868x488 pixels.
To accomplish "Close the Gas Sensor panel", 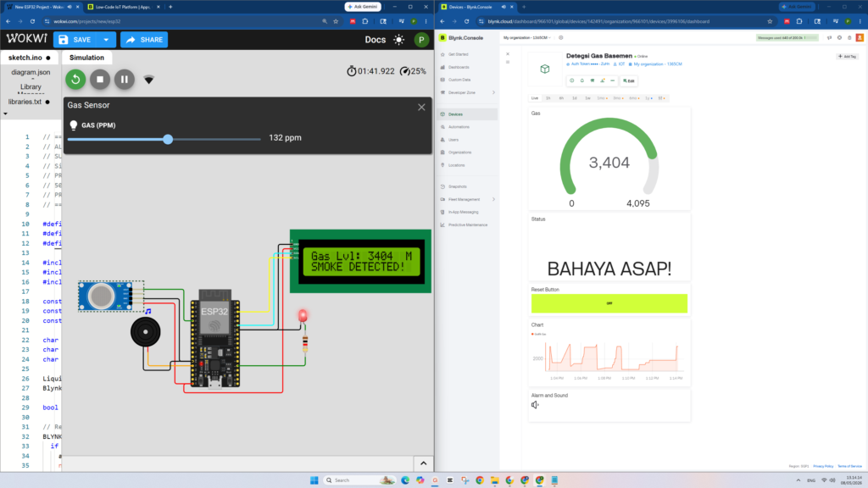I will (421, 108).
